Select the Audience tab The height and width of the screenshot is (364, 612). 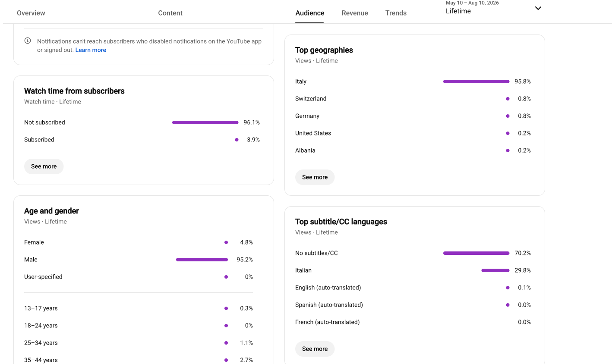[x=310, y=13]
